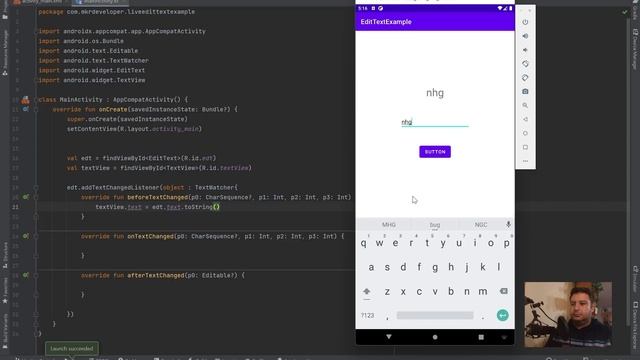Viewport: 640px width, 360px height.
Task: Tap the m key on keyboard
Action: click(x=483, y=291)
